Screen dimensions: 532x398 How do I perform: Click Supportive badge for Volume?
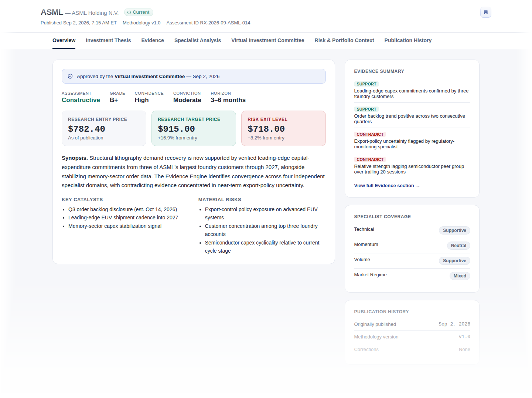(454, 261)
